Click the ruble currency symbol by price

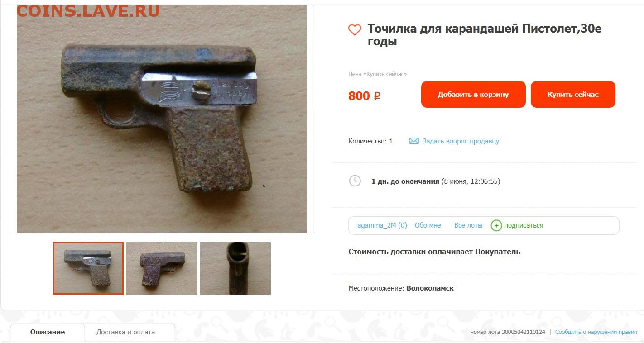(377, 96)
